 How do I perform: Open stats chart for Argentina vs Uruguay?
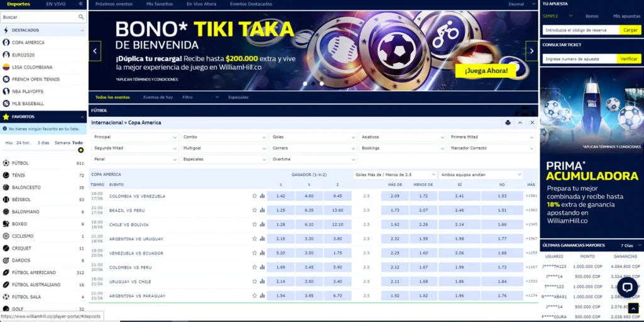pos(262,238)
